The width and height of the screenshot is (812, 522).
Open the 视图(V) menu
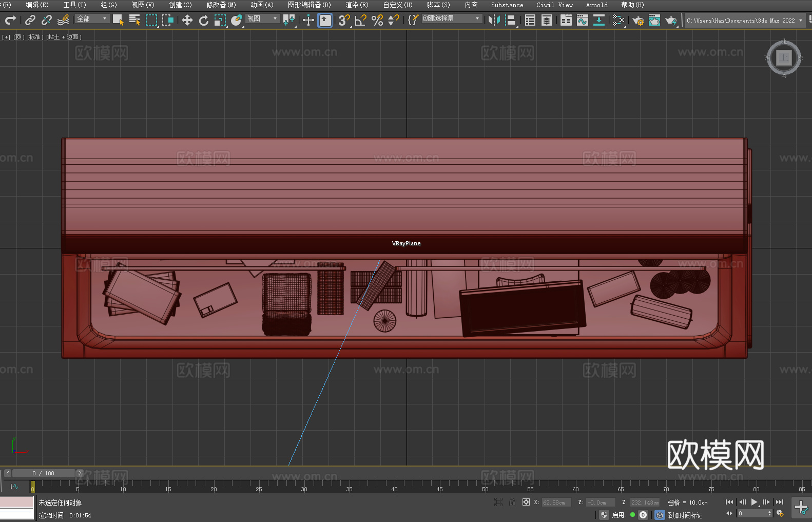tap(143, 5)
